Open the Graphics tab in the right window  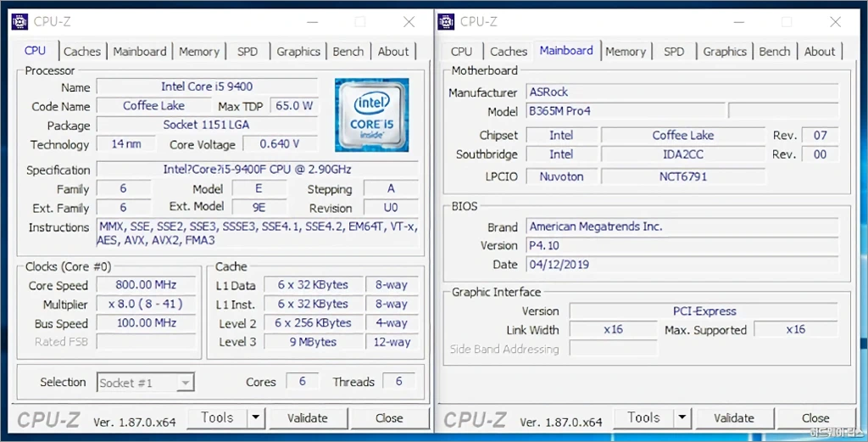(x=725, y=51)
